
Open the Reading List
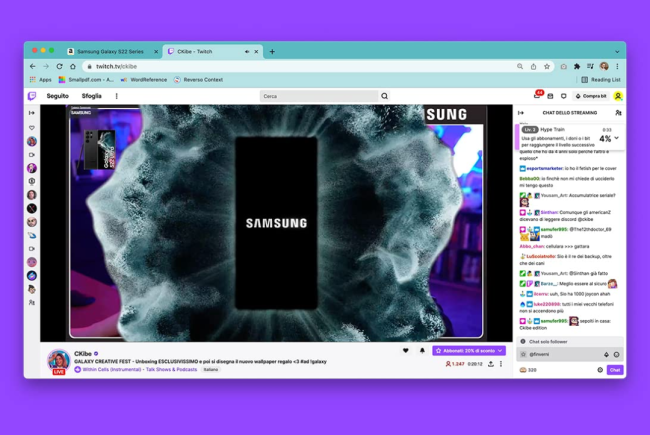coord(601,80)
